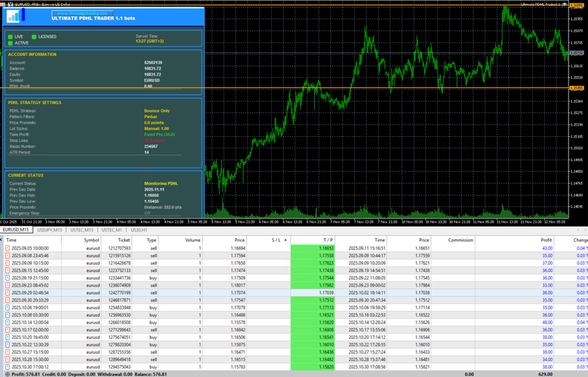Open the USTEC,M15 chart tab
Image resolution: width=588 pixels, height=377 pixels.
click(x=81, y=230)
